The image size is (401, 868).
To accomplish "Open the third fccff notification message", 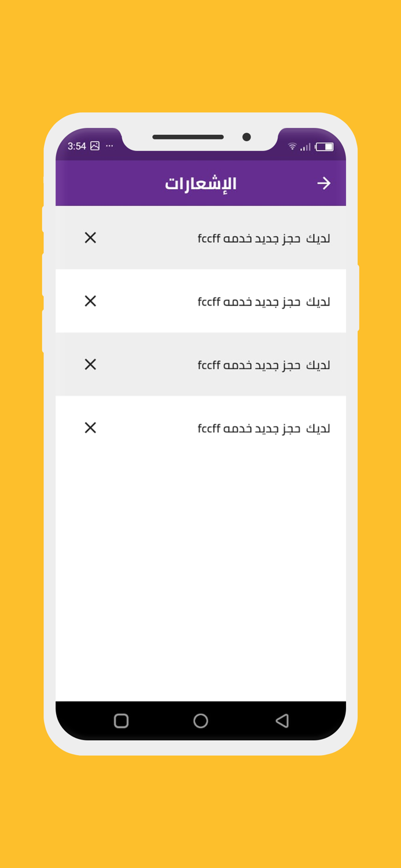I will click(x=264, y=365).
